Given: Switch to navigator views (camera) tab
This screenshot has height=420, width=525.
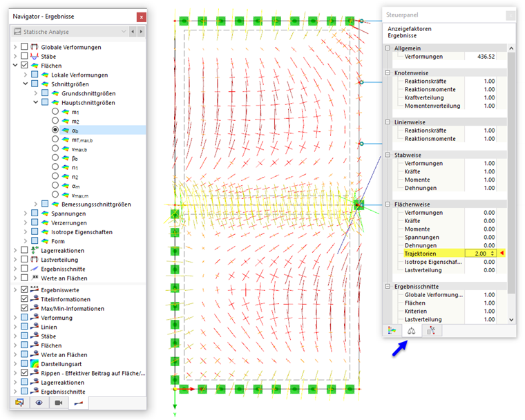Looking at the screenshot, I should click(x=59, y=403).
